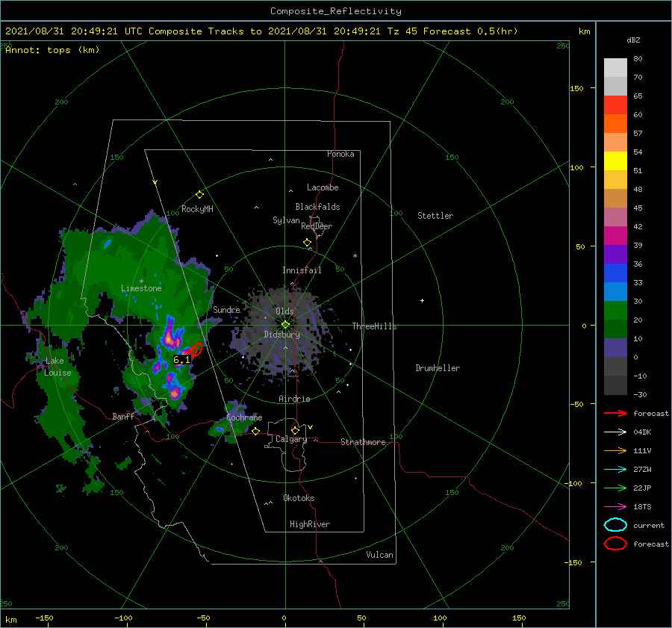Screen dimensions: 672x628
Task: Click the Cochrane label
Action: point(244,417)
